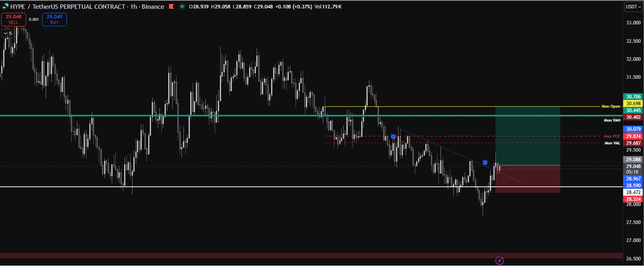Select the yellow Mon Open horizontal line
The width and height of the screenshot is (644, 266).
click(x=462, y=107)
